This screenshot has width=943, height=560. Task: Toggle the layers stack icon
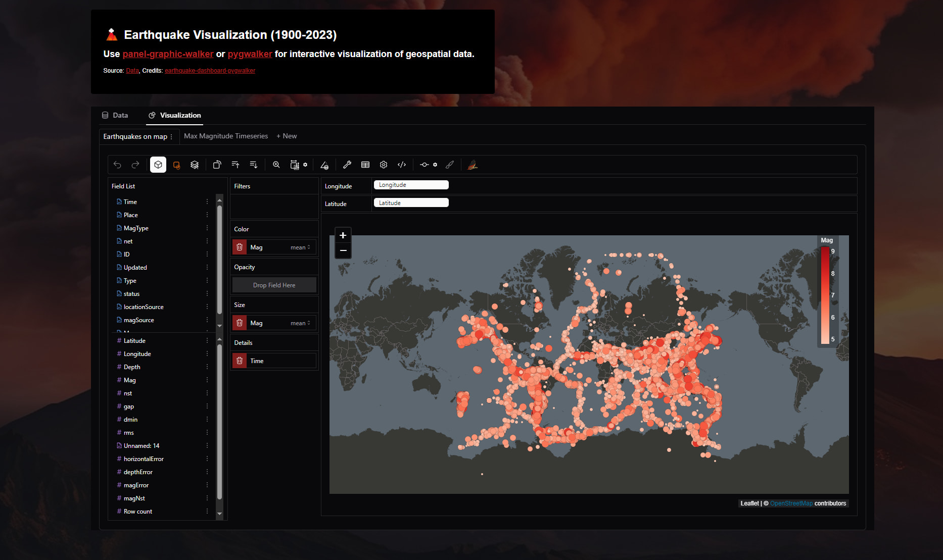click(195, 165)
